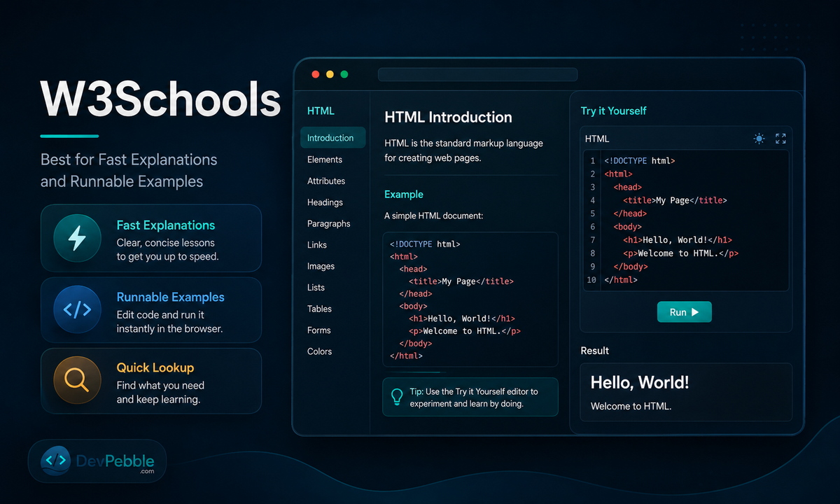Open the Links lesson in sidebar
The height and width of the screenshot is (504, 840).
tap(317, 245)
